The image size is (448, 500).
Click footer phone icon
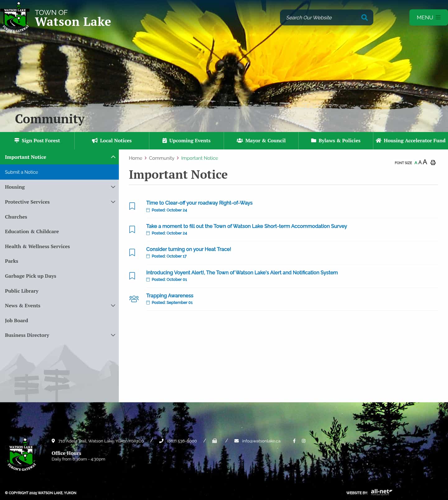[161, 441]
